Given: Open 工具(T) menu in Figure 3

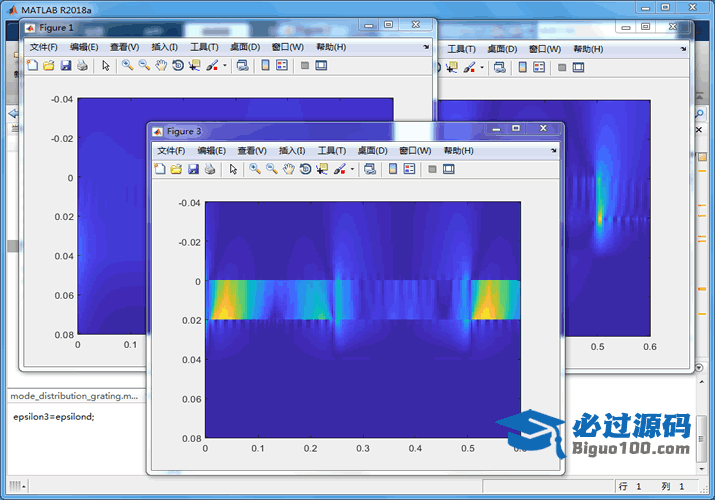Looking at the screenshot, I should (332, 151).
